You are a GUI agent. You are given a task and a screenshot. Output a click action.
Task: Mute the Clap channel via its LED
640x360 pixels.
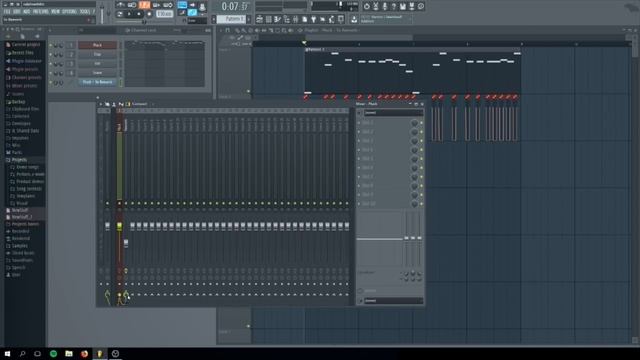(51, 54)
